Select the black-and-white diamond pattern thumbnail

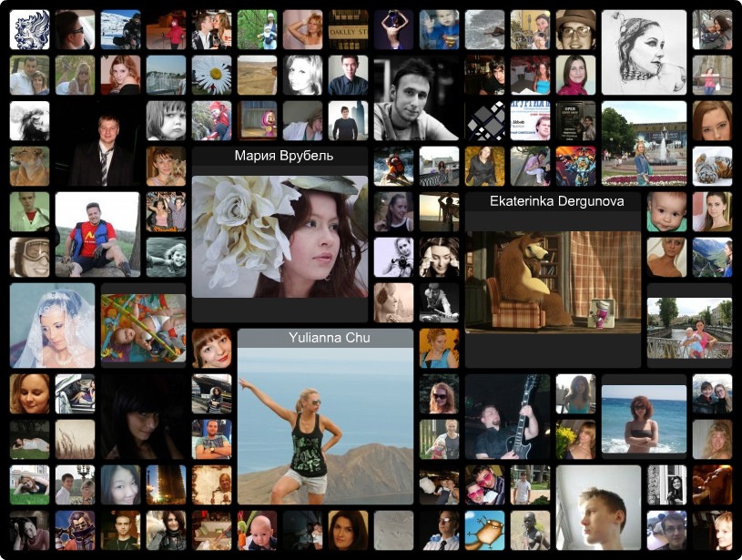point(484,121)
